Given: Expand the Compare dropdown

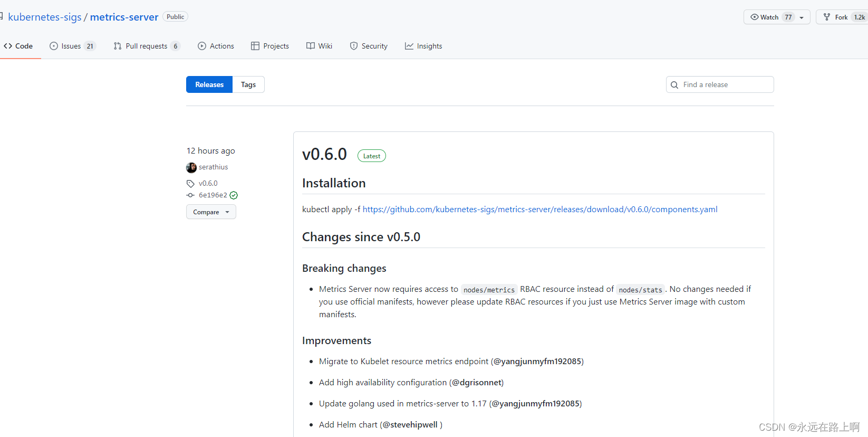Looking at the screenshot, I should 211,212.
